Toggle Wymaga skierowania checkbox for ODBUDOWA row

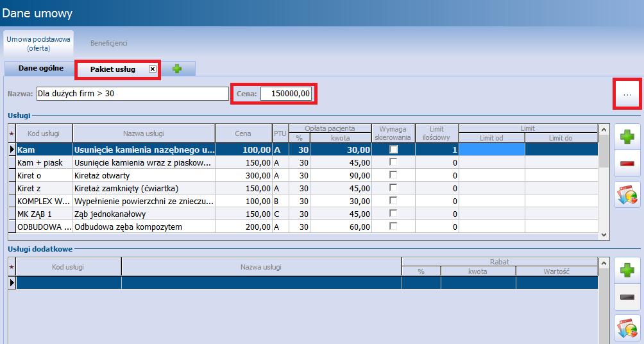pos(393,226)
